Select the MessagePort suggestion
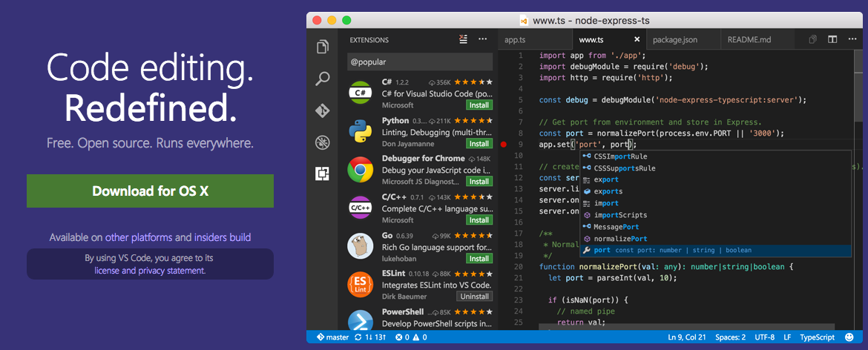The image size is (868, 350). [716, 227]
